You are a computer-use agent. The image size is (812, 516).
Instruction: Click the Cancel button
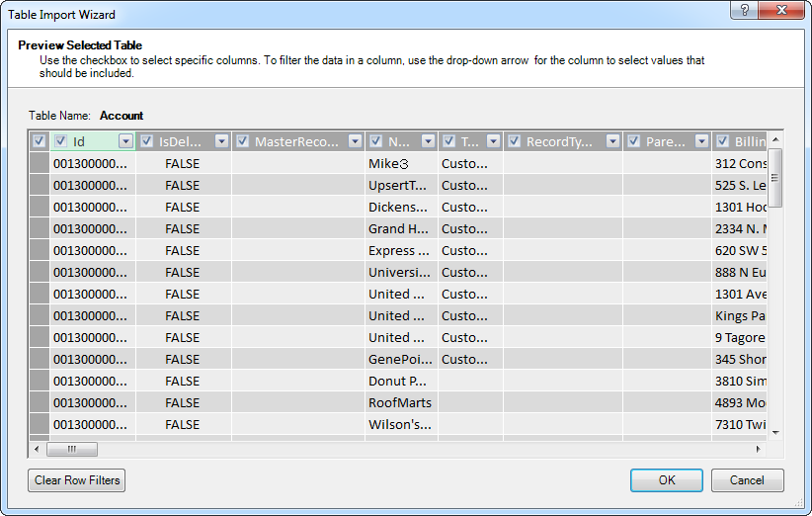(747, 480)
